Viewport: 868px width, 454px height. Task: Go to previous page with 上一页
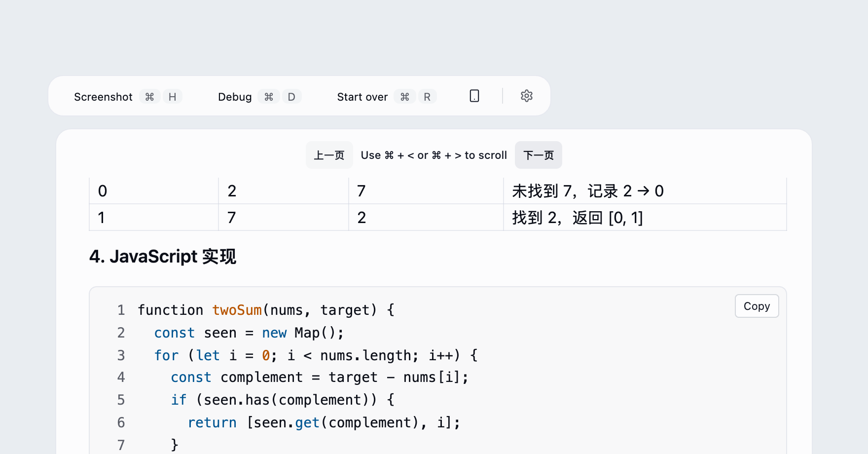pyautogui.click(x=329, y=155)
